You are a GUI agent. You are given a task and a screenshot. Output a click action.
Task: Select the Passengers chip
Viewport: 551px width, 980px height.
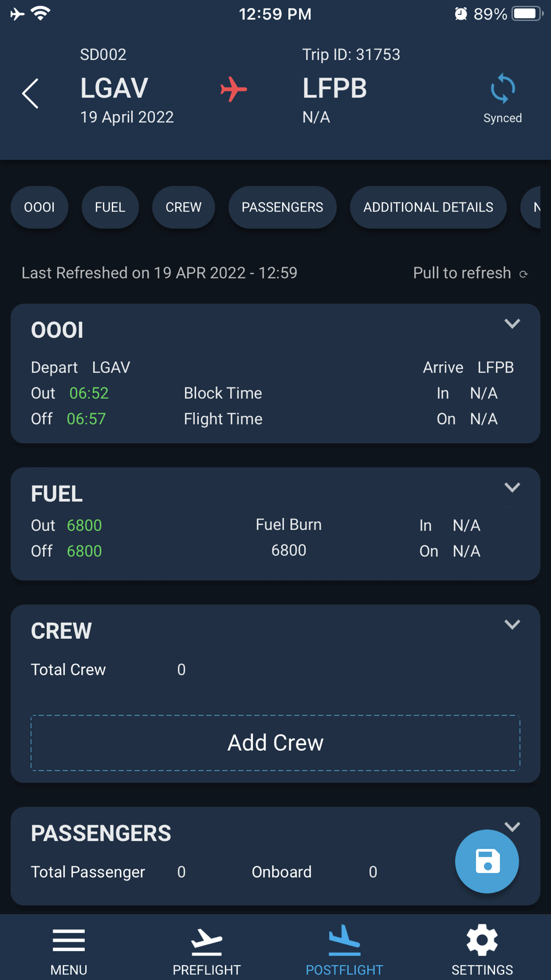coord(282,207)
